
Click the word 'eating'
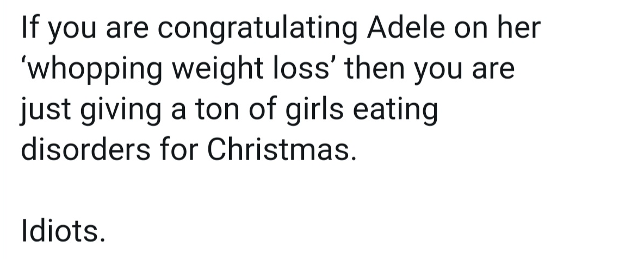395,111
